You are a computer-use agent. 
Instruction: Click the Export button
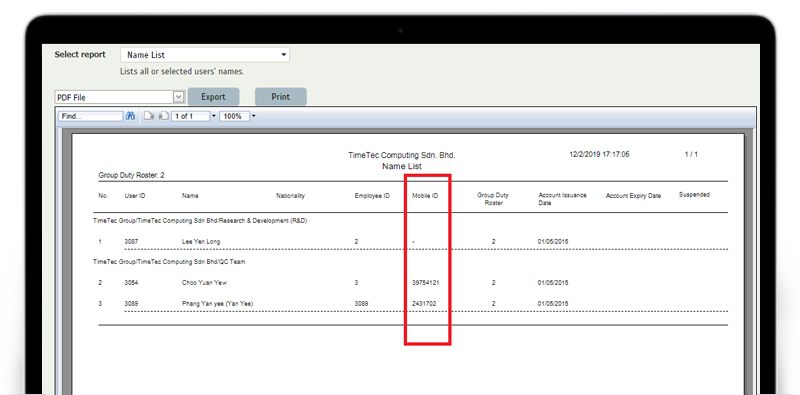[x=213, y=97]
